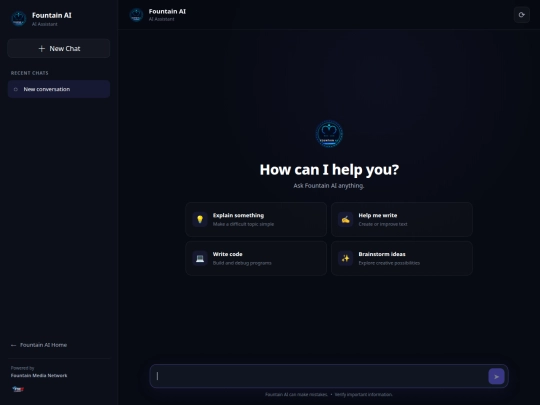Click the 'Verify important information' disclaimer text

[x=363, y=395]
